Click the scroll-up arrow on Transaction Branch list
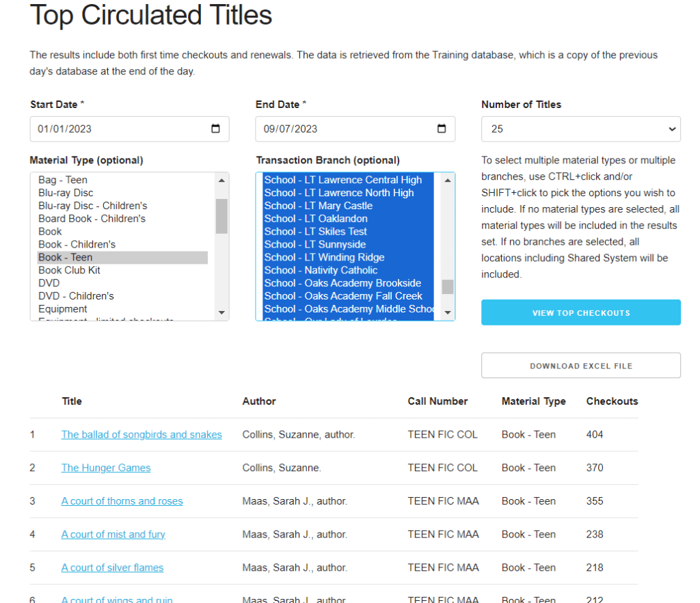 click(447, 180)
